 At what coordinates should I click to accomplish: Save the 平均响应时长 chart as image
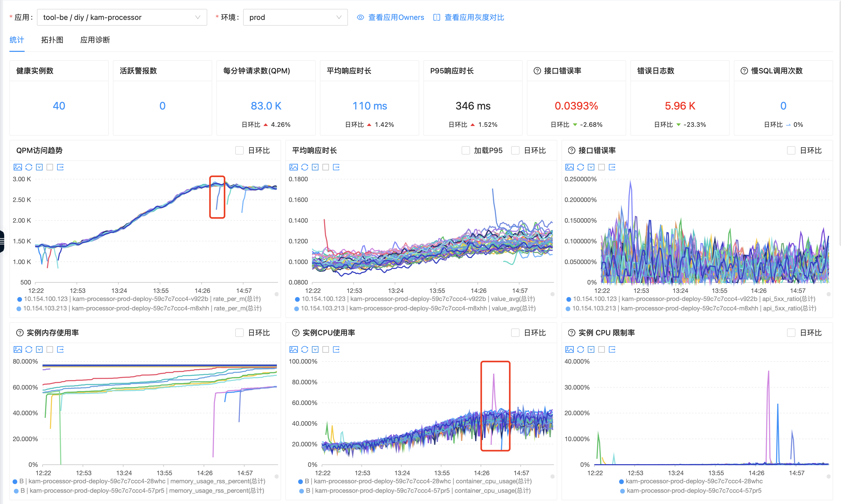tap(293, 167)
